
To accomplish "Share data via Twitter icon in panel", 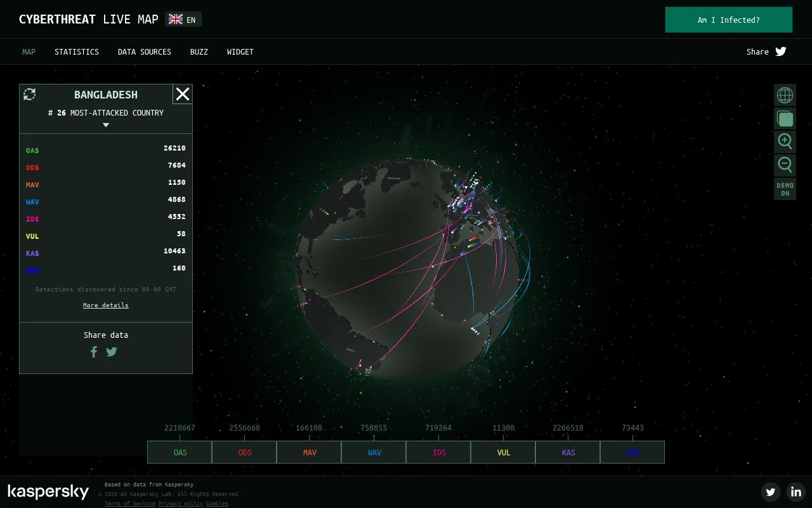I will [x=112, y=352].
